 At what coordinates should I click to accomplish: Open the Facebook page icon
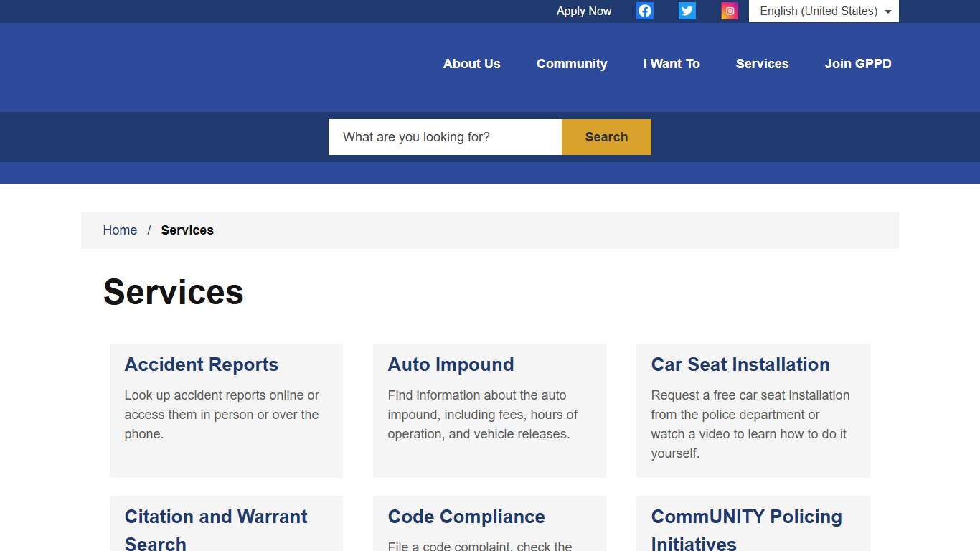(x=644, y=11)
